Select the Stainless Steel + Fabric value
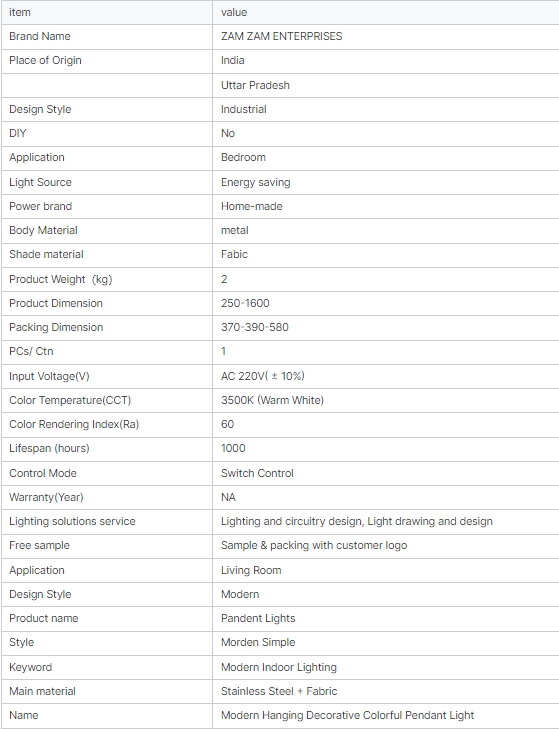This screenshot has height=730, width=559. [279, 691]
